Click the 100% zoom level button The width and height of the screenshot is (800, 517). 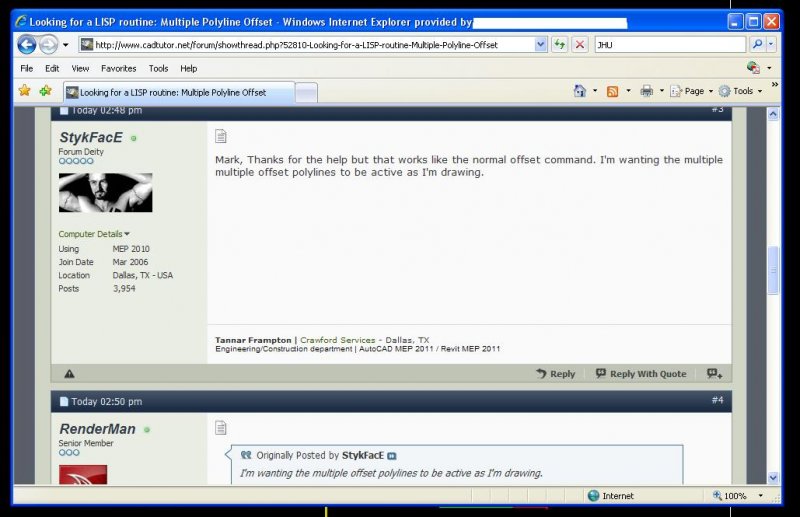pyautogui.click(x=730, y=496)
